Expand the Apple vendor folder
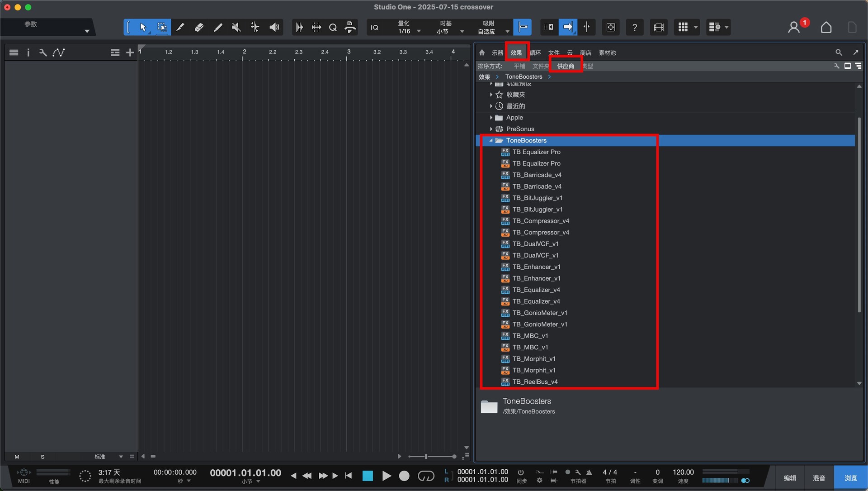Viewport: 868px width, 491px height. point(491,118)
